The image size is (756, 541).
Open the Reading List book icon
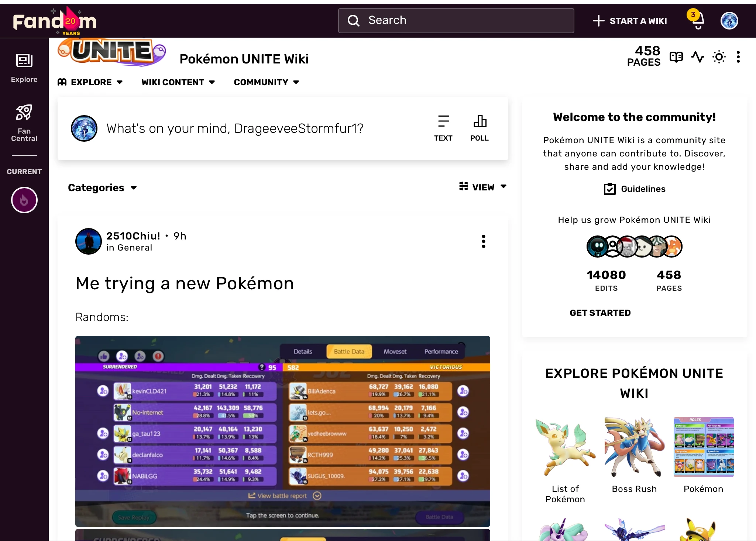point(677,56)
